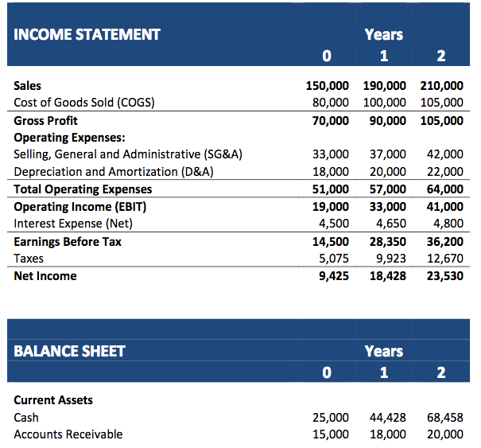Select Year 0 Interest Expense 4,500
This screenshot has width=481, height=448.
point(334,224)
